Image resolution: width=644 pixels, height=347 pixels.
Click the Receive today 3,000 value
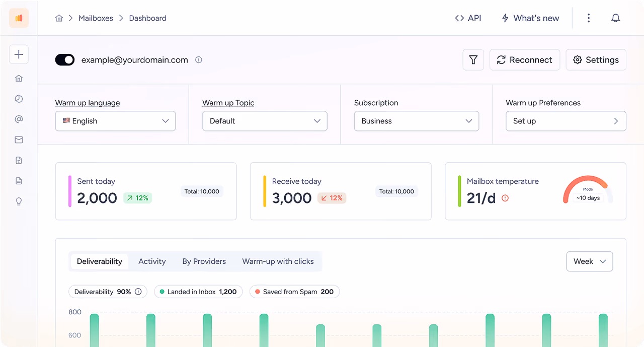tap(292, 198)
